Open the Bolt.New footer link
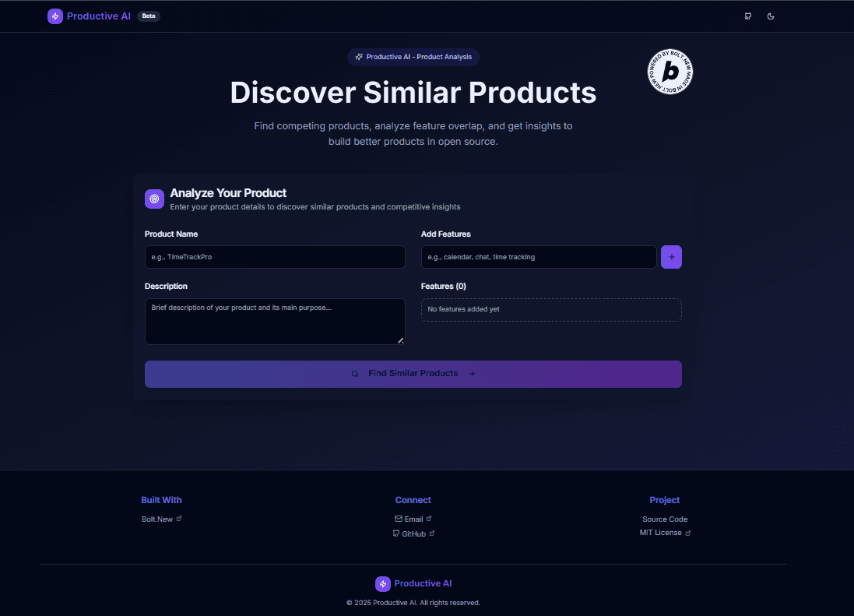Screen dimensions: 854x616 (x=161, y=519)
